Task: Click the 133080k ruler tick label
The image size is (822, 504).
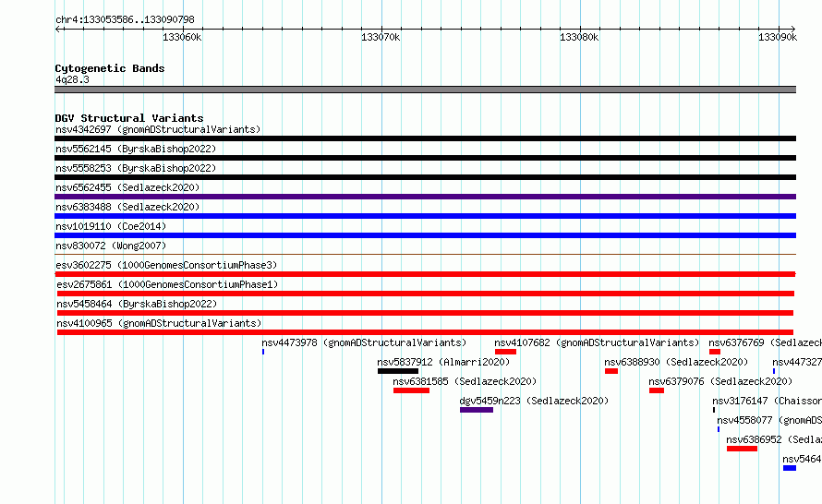Action: pyautogui.click(x=579, y=37)
